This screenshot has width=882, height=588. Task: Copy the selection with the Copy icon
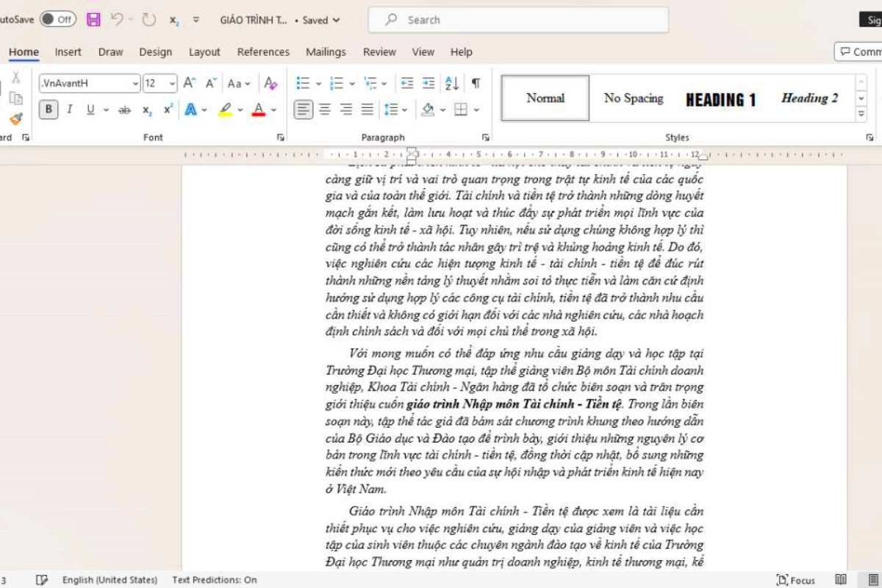[x=15, y=98]
